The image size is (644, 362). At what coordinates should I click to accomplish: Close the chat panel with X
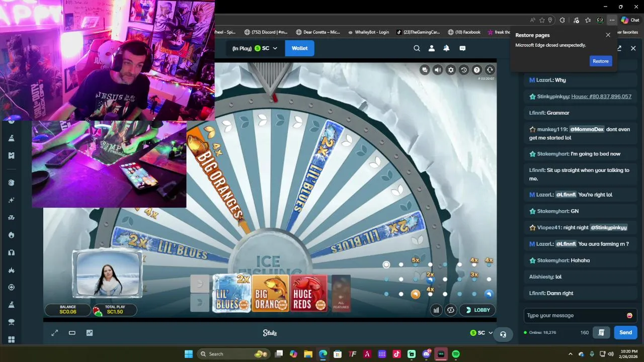(633, 48)
